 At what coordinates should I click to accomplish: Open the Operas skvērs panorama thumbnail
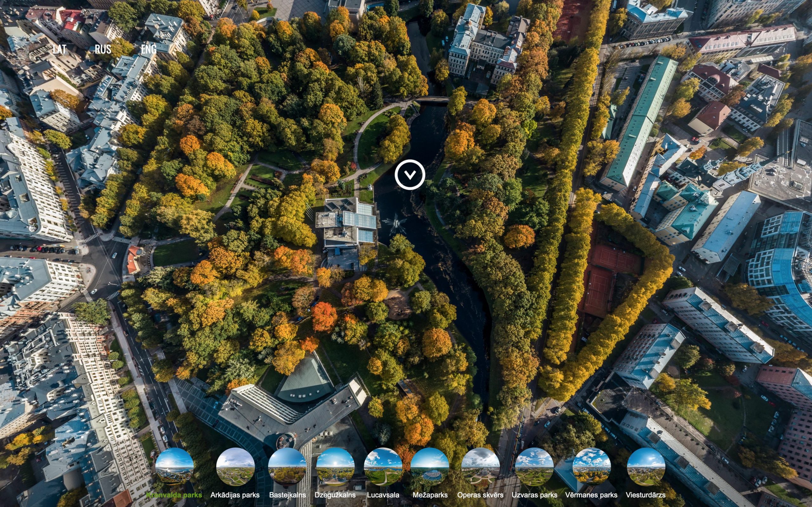click(x=481, y=466)
